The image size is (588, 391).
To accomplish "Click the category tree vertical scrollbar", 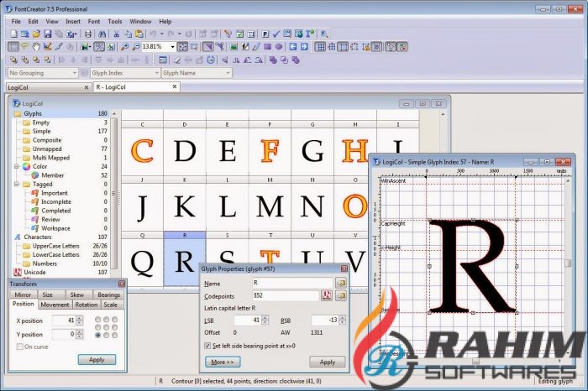I will click(x=114, y=193).
